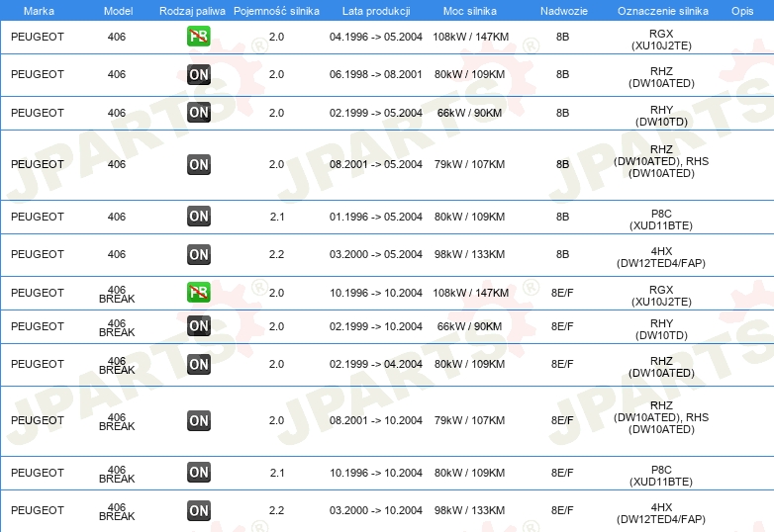Click PEUGEOT in the 406 BREAK 2.1 row
This screenshot has height=532, width=774.
[38, 473]
